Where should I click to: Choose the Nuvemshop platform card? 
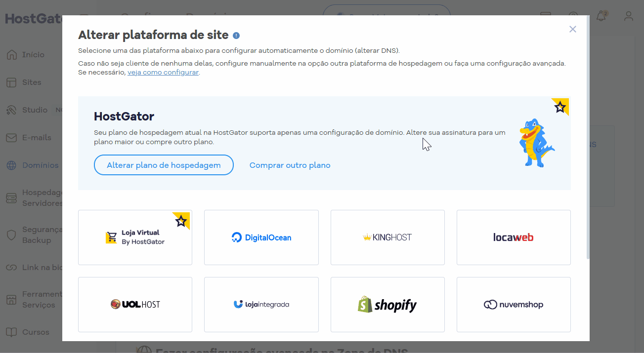pyautogui.click(x=514, y=305)
